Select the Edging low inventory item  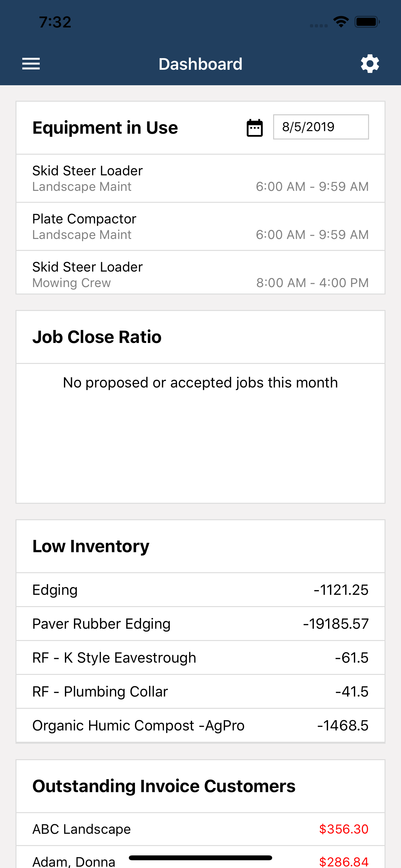(200, 590)
